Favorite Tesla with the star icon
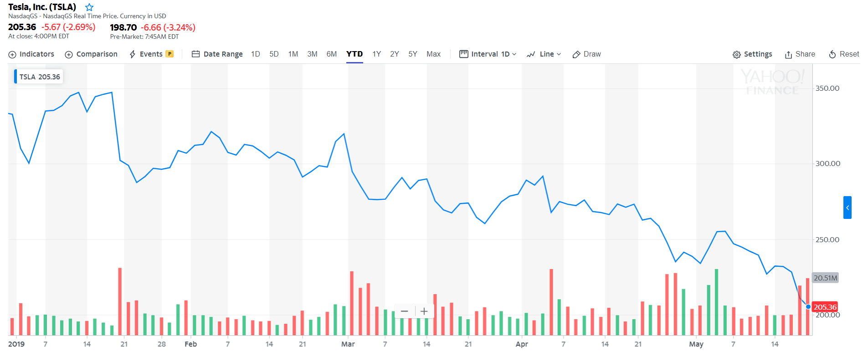Viewport: 868px width, 358px height. [x=89, y=7]
